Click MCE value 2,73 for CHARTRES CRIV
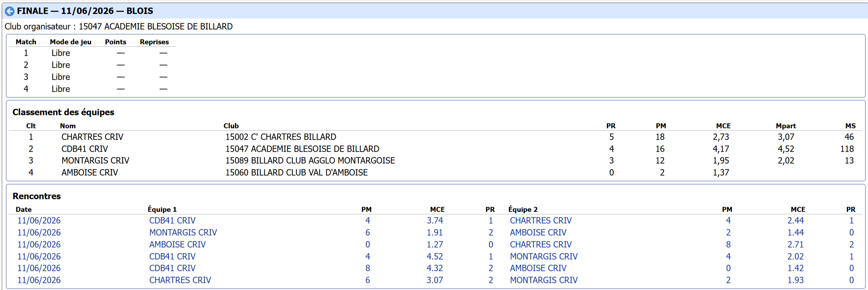The width and height of the screenshot is (868, 290). coord(721,137)
